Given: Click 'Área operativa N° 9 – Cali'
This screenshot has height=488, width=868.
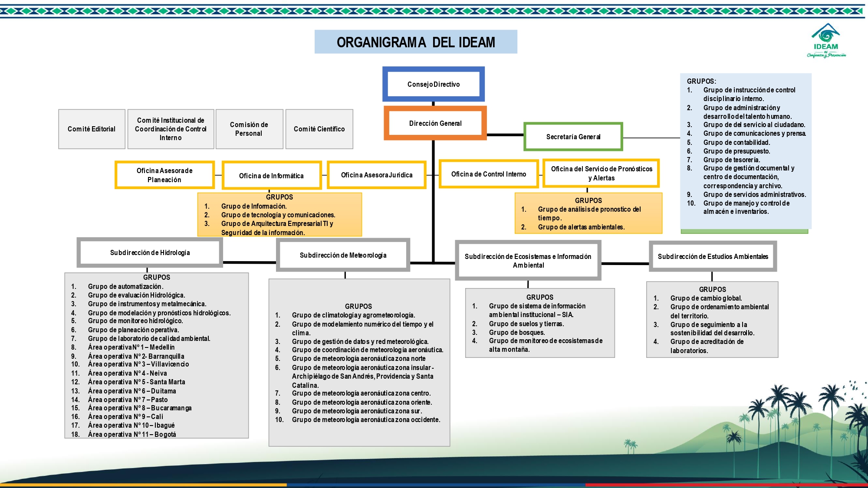Looking at the screenshot, I should click(x=125, y=416).
